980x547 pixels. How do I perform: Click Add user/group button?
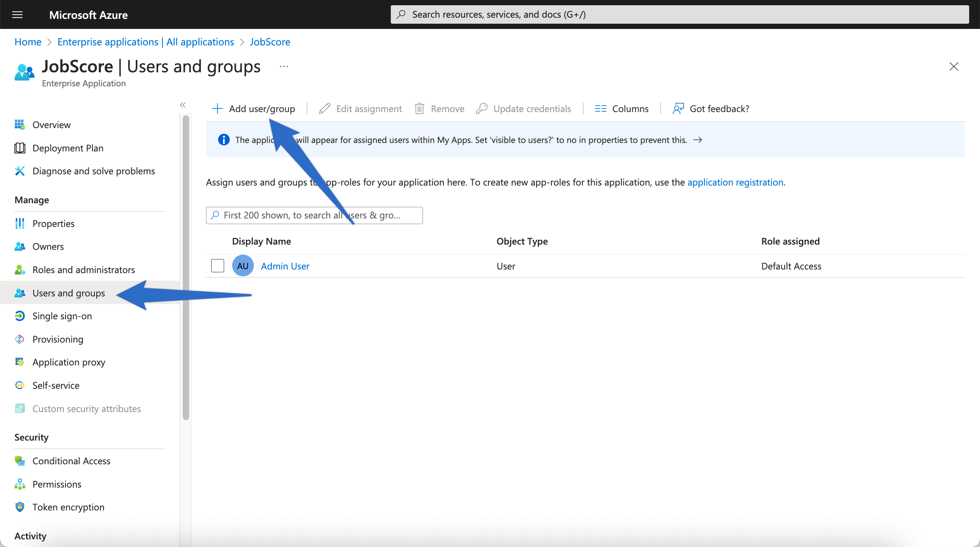253,109
